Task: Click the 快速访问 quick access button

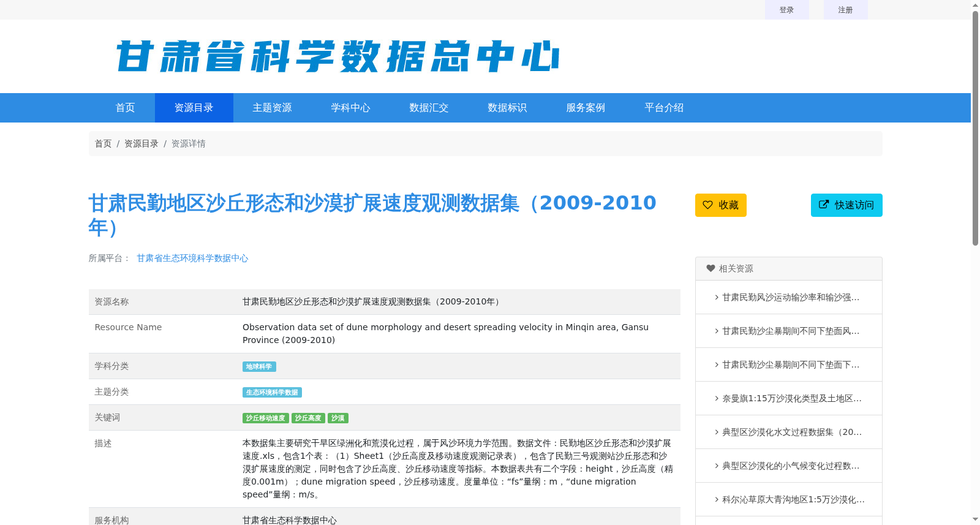Action: 846,205
